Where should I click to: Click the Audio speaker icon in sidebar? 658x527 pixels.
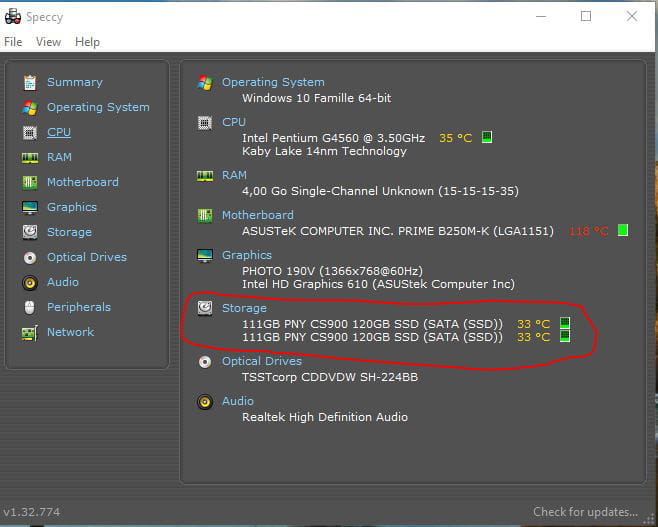click(30, 282)
